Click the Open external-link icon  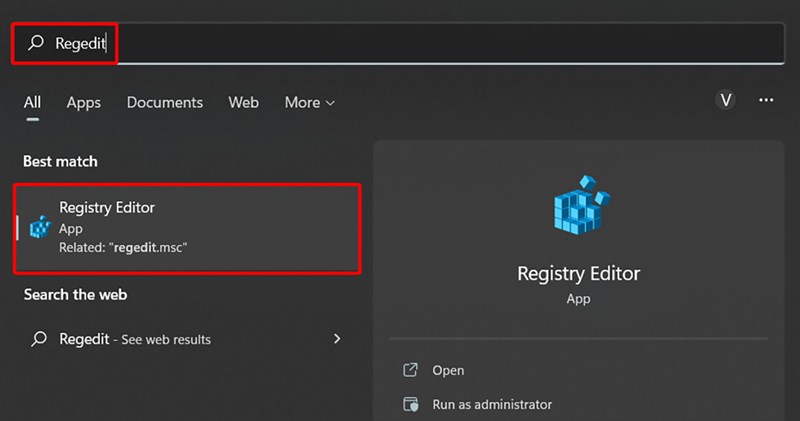coord(410,369)
